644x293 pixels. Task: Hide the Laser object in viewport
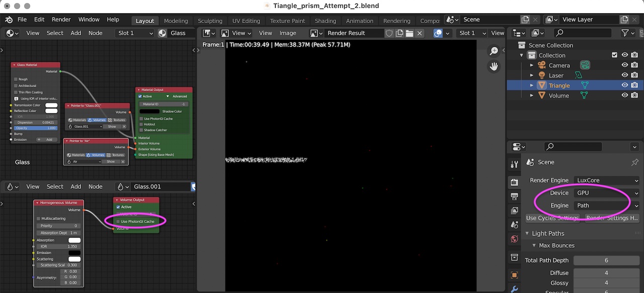[624, 76]
